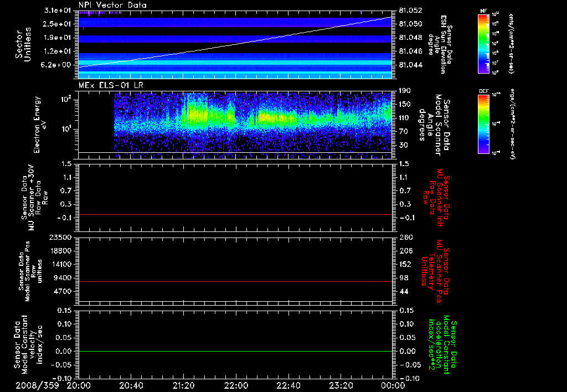Select the 22:00 time axis tick label
The width and height of the screenshot is (567, 392).
click(236, 385)
